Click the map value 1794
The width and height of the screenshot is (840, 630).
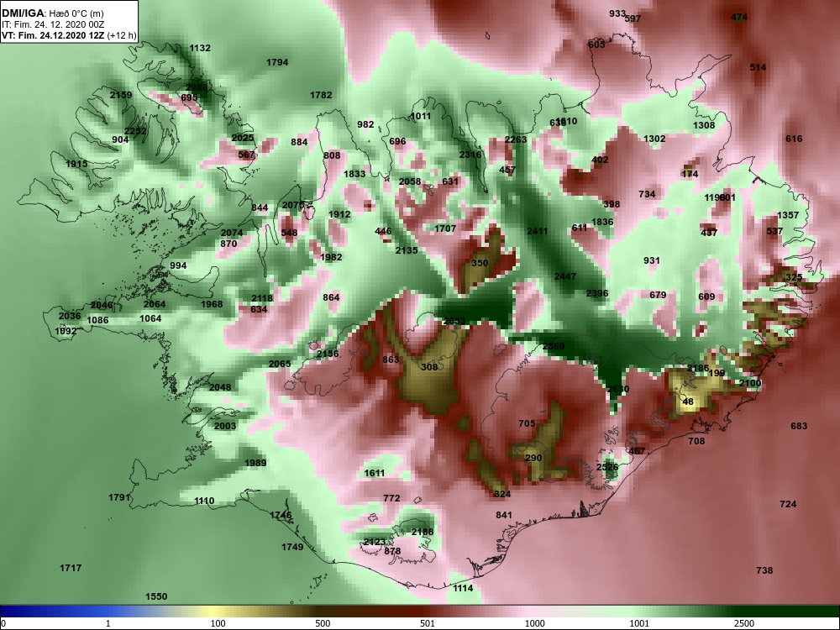[x=277, y=62]
